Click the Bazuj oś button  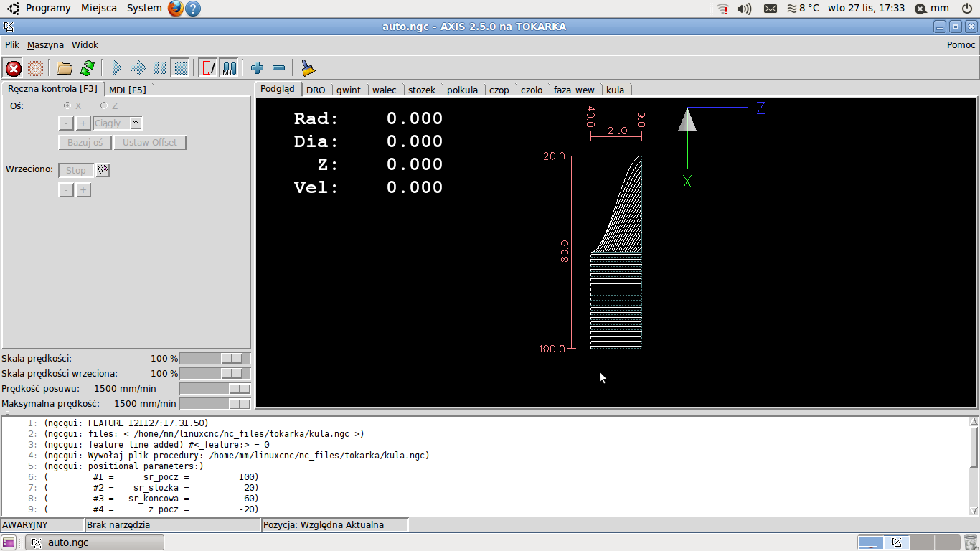pyautogui.click(x=85, y=142)
